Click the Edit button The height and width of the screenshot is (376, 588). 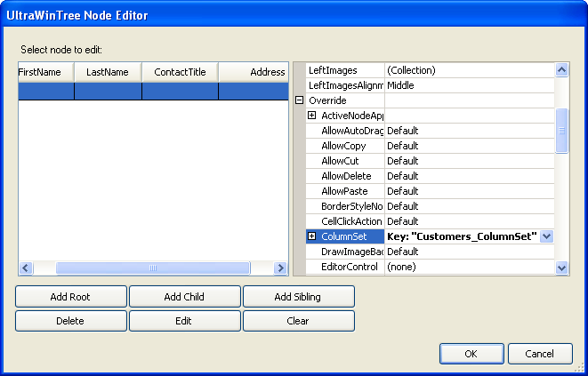tap(184, 320)
